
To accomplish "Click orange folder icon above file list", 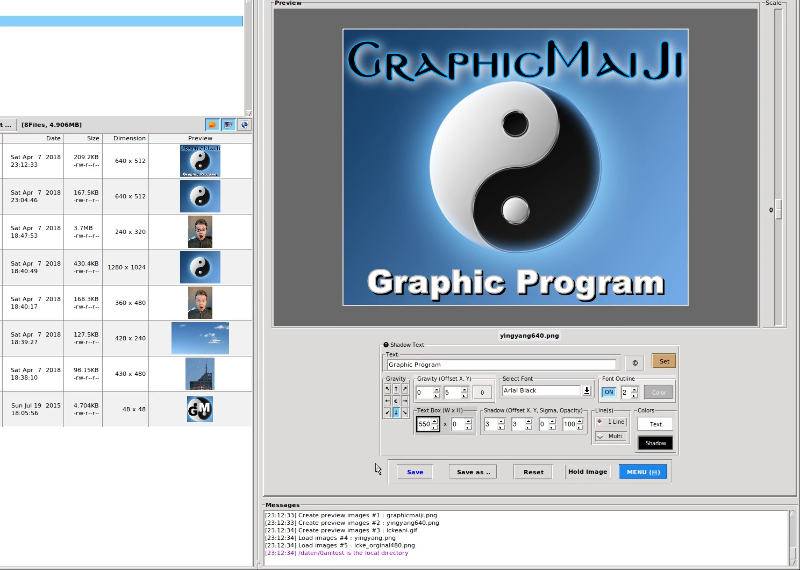I will coord(212,125).
